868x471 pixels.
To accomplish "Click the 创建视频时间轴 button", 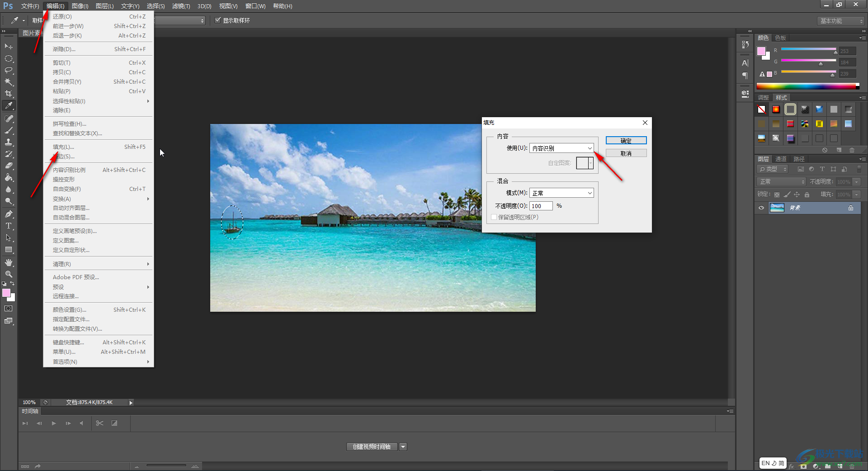I will (372, 447).
